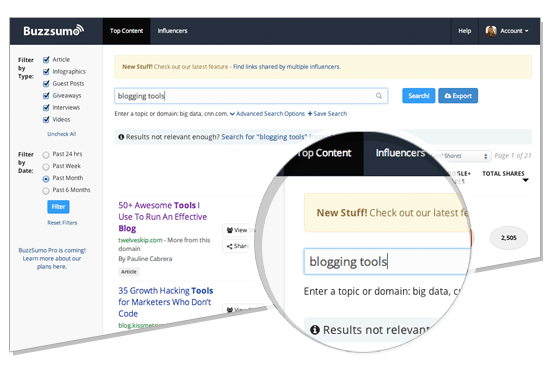Open the sort by Shares dropdown

coord(463,156)
